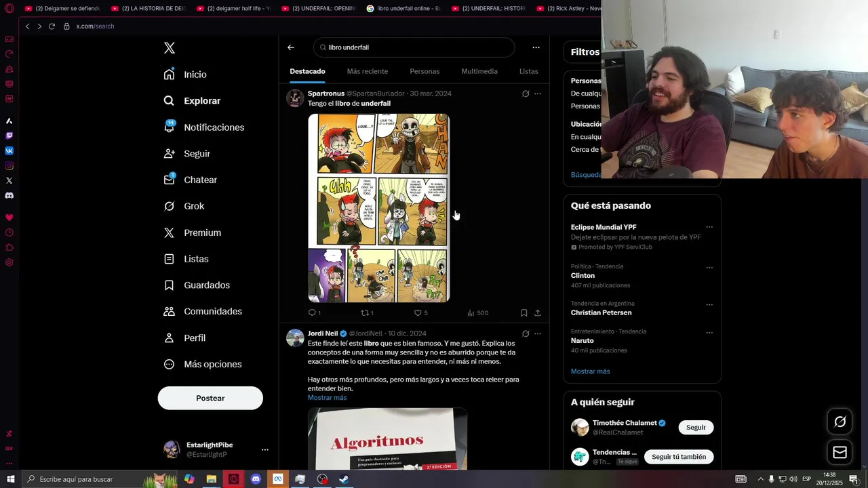Bookmark the Spartronus post
This screenshot has height=488, width=868.
click(x=524, y=312)
